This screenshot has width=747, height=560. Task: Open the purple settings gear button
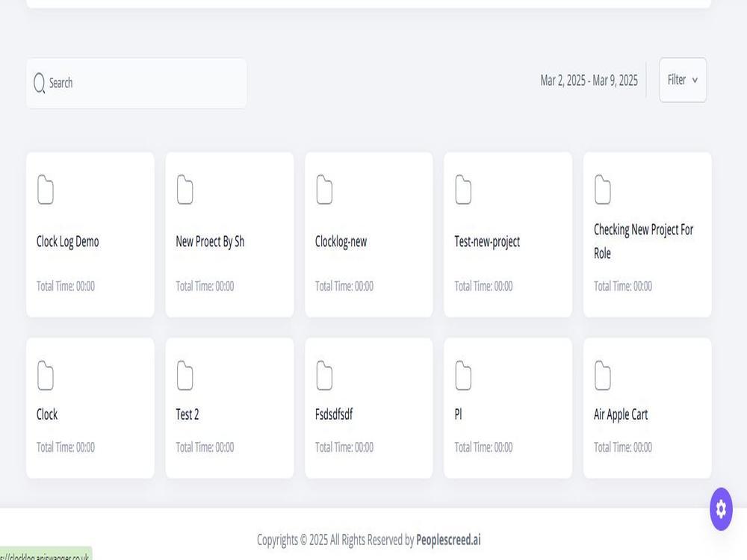coord(721,509)
